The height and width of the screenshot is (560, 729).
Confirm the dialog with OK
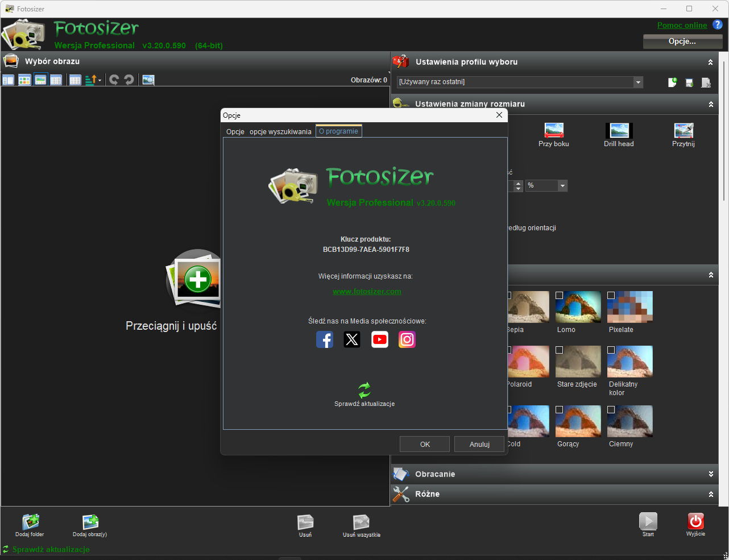pyautogui.click(x=425, y=444)
